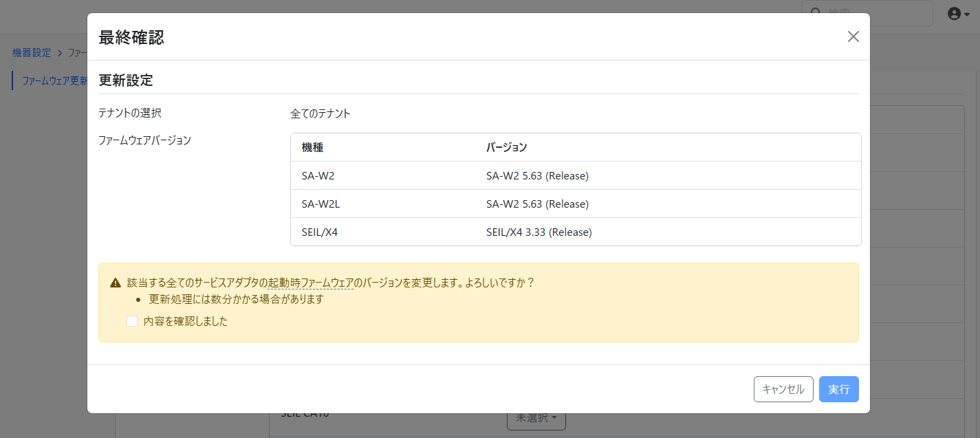This screenshot has height=438, width=980.
Task: Click the SEIL/X4 3.33 (Release) version cell
Action: pos(538,232)
